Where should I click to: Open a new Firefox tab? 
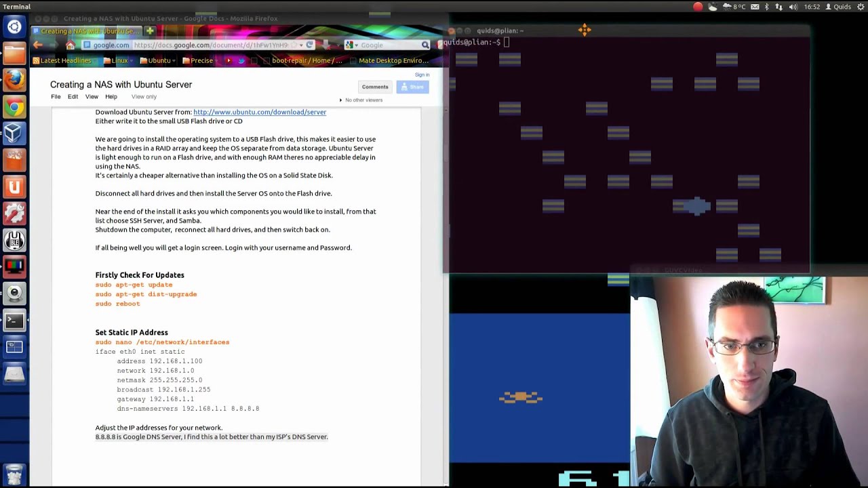(x=150, y=30)
